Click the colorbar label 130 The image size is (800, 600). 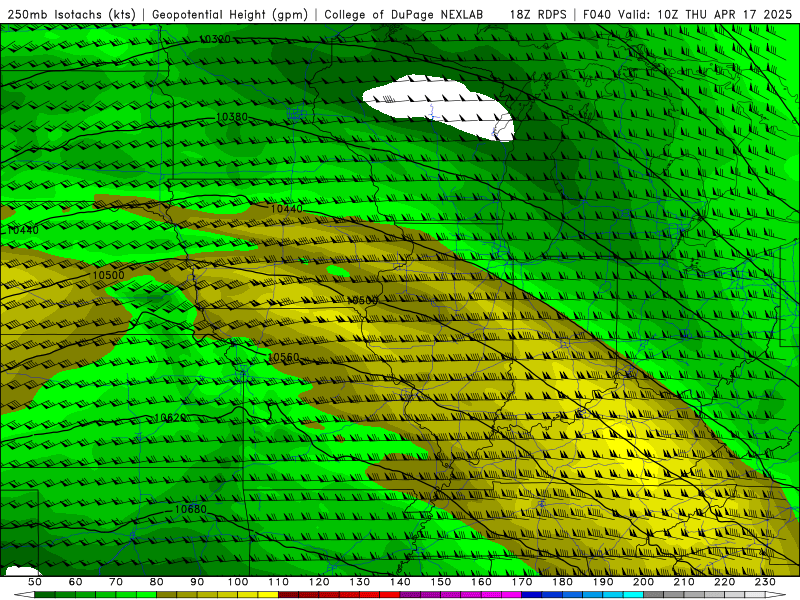click(x=359, y=582)
